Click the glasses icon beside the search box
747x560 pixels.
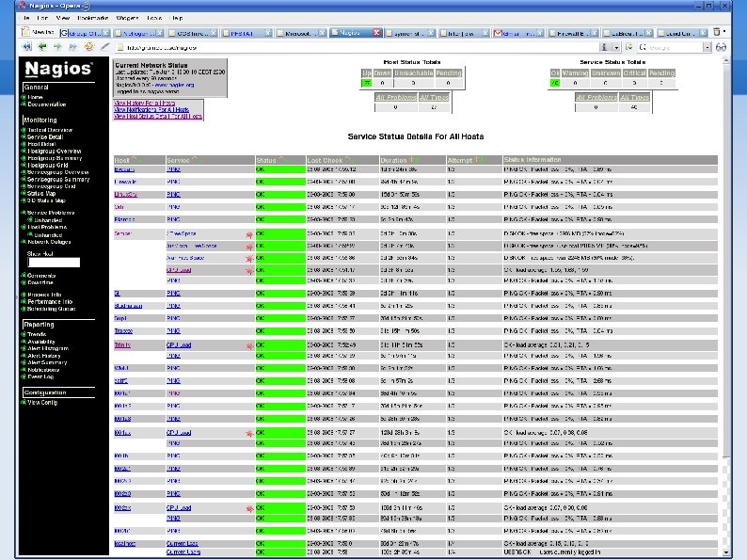[x=721, y=47]
